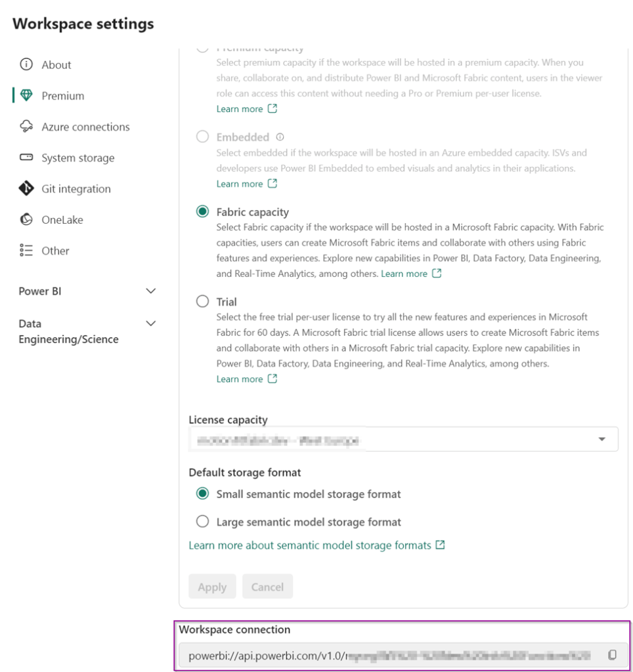This screenshot has width=633, height=672.
Task: Click the About info icon in sidebar
Action: tap(26, 64)
